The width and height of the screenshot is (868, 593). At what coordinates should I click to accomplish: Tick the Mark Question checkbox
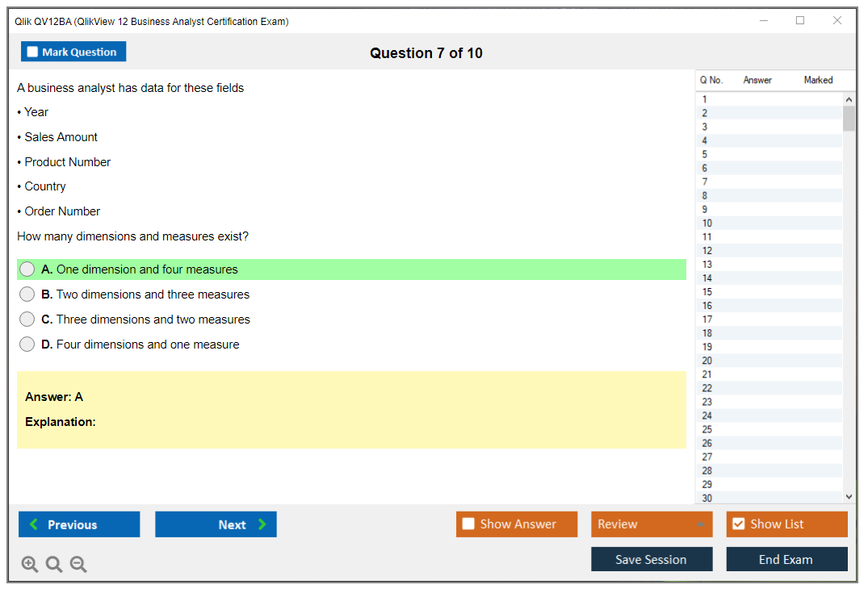33,52
